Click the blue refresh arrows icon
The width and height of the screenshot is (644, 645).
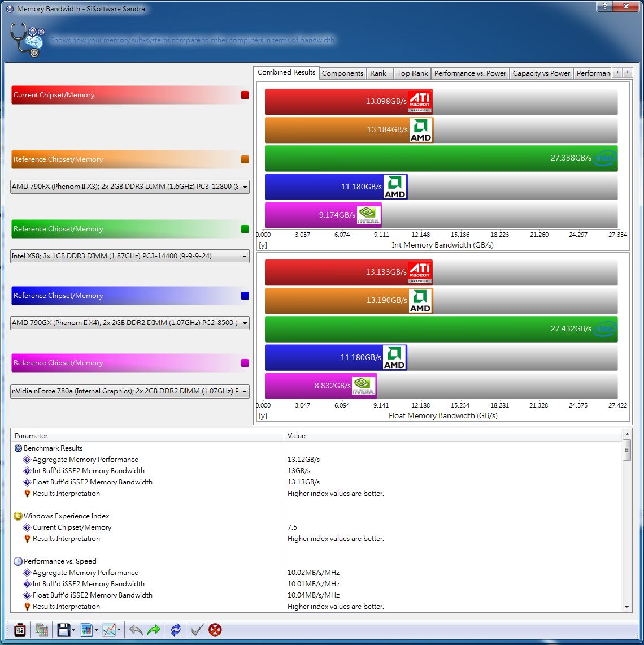pos(176,629)
